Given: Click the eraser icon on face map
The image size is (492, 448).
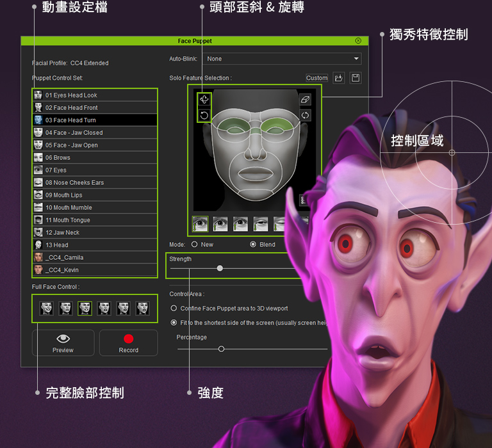Looking at the screenshot, I should pyautogui.click(x=305, y=100).
